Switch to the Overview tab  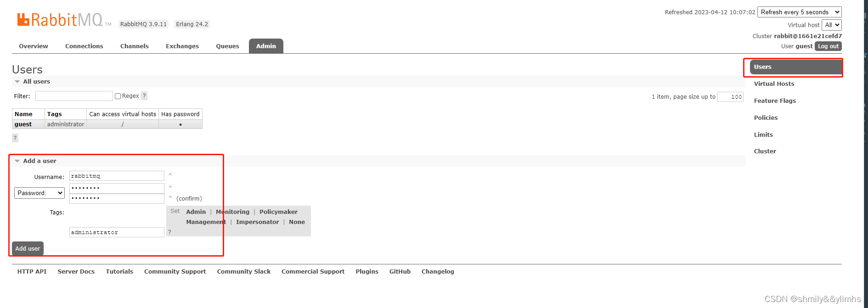(34, 46)
